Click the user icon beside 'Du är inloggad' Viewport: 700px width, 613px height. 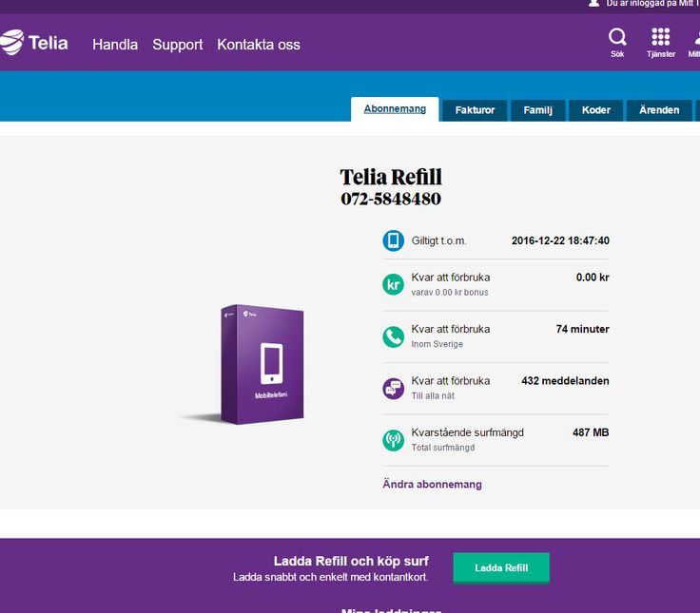point(593,3)
